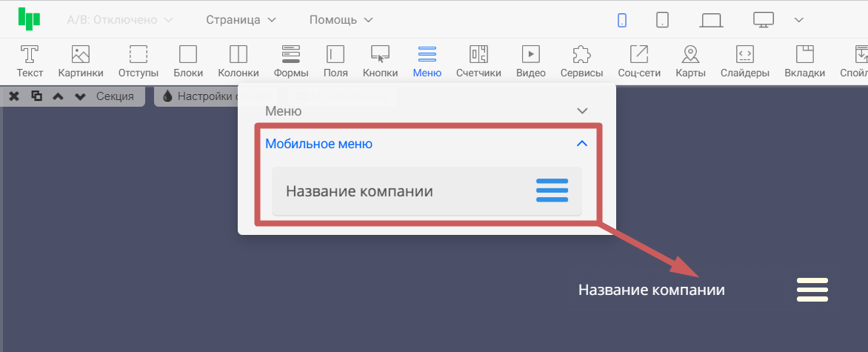Collapse the Мобильное меню section

tap(581, 144)
